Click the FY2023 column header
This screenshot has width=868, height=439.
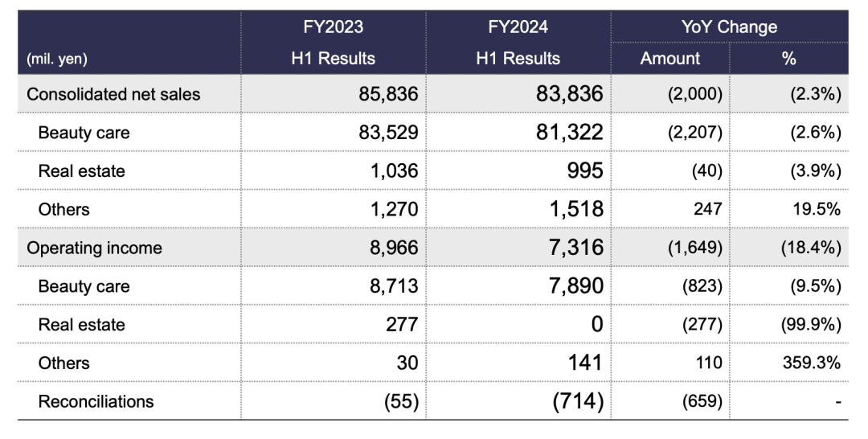click(333, 27)
